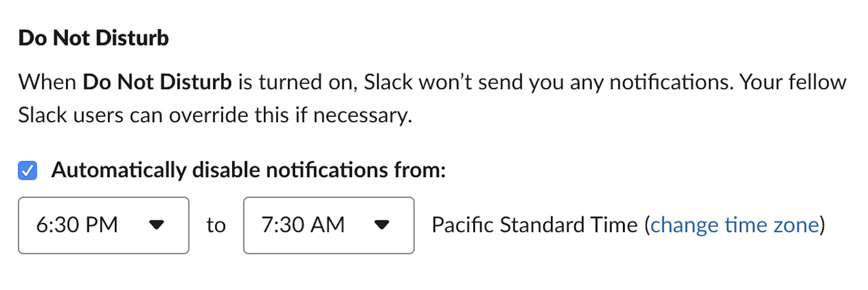Click the arrow icon beside 7:30 AM
Screen dimensions: 868x290
(381, 225)
